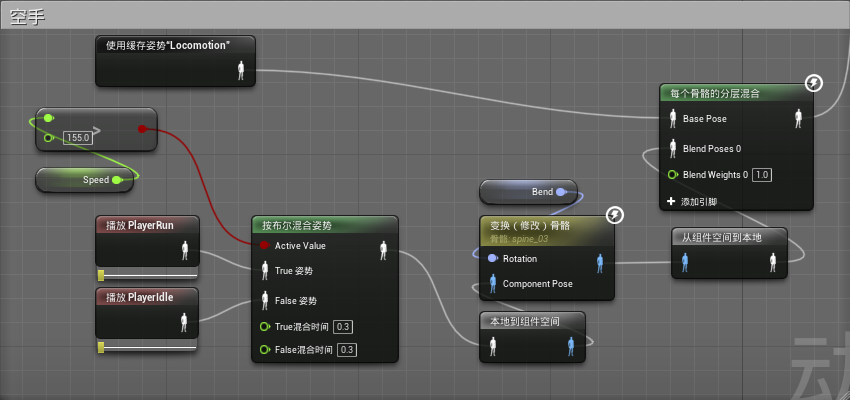Click the Bend variable output pin

coord(561,191)
